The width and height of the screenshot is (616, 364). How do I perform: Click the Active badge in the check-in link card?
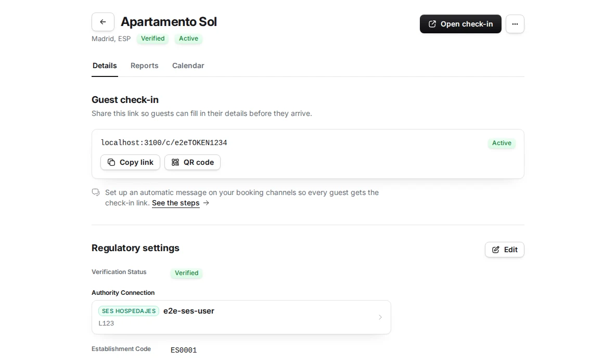502,143
